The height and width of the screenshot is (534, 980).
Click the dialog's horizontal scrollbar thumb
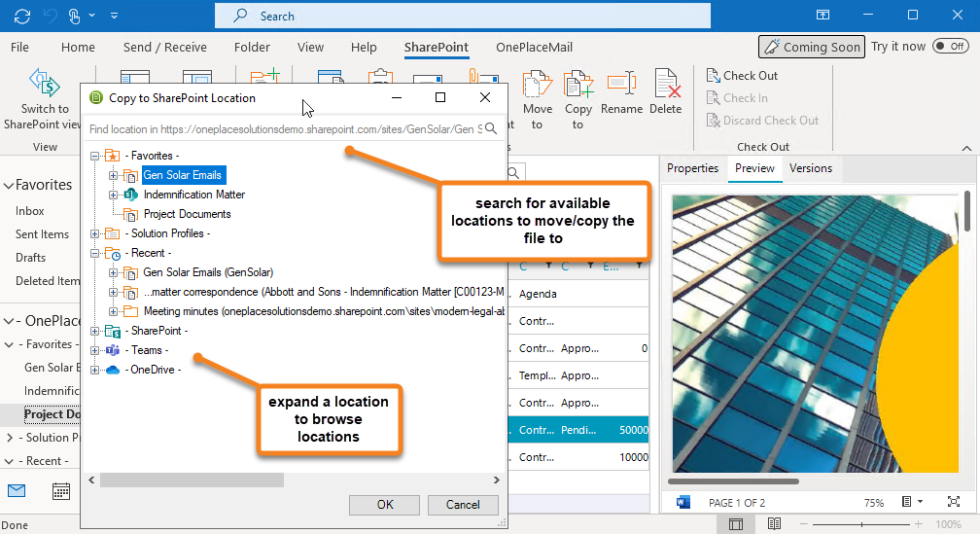[192, 480]
